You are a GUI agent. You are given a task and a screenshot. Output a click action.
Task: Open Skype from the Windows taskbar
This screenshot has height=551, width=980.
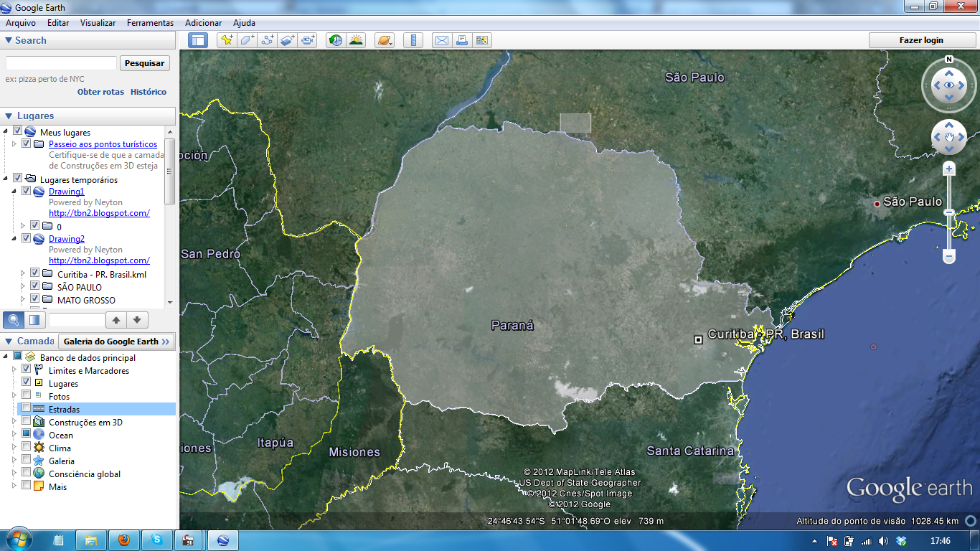click(157, 540)
